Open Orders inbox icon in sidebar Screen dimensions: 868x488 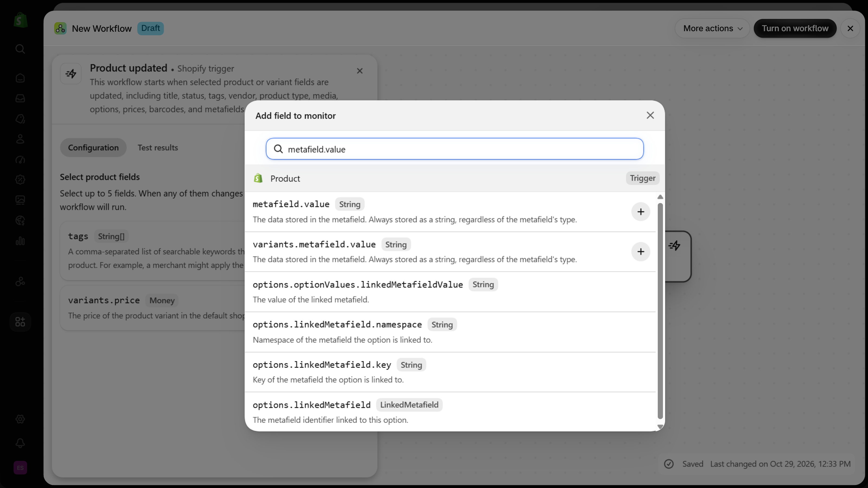(x=20, y=98)
